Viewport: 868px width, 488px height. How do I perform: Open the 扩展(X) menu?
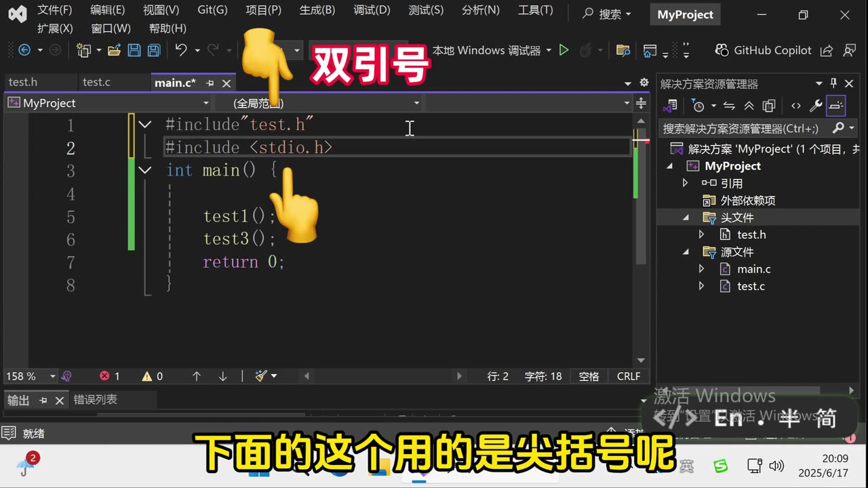pyautogui.click(x=55, y=28)
